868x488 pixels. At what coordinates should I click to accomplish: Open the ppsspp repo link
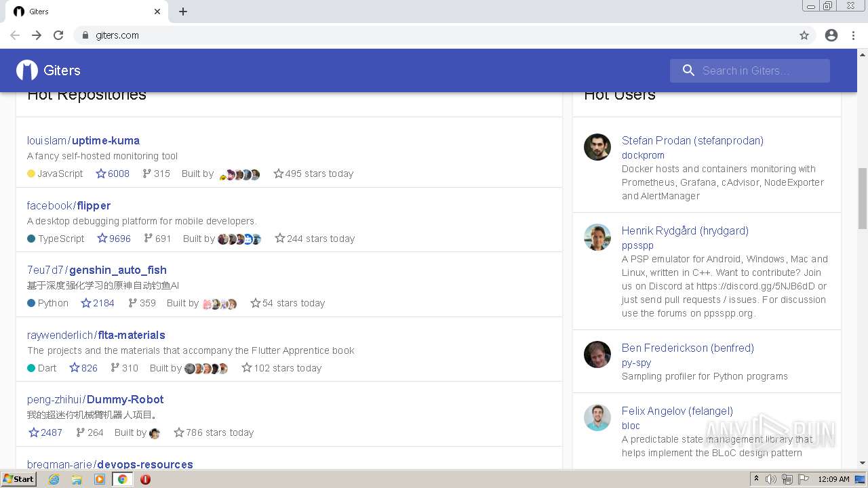[637, 245]
